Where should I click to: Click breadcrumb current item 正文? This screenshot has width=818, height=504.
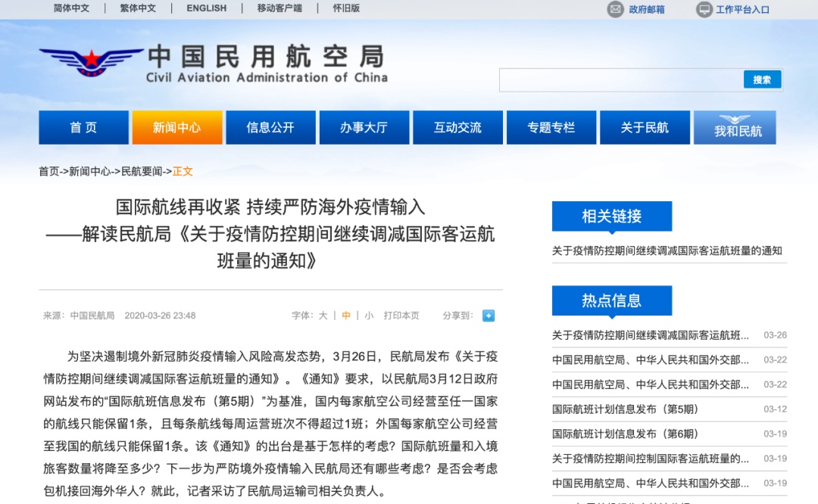183,172
